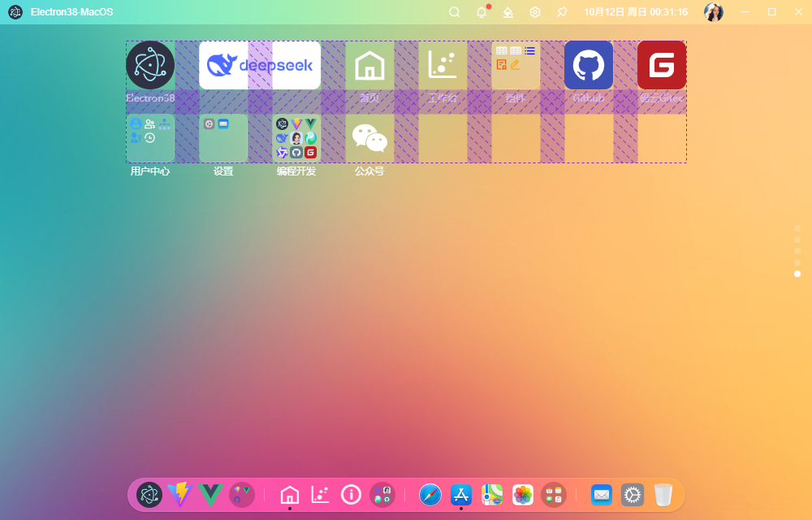The width and height of the screenshot is (812, 520).
Task: Open the info circle icon in dock
Action: coord(351,495)
